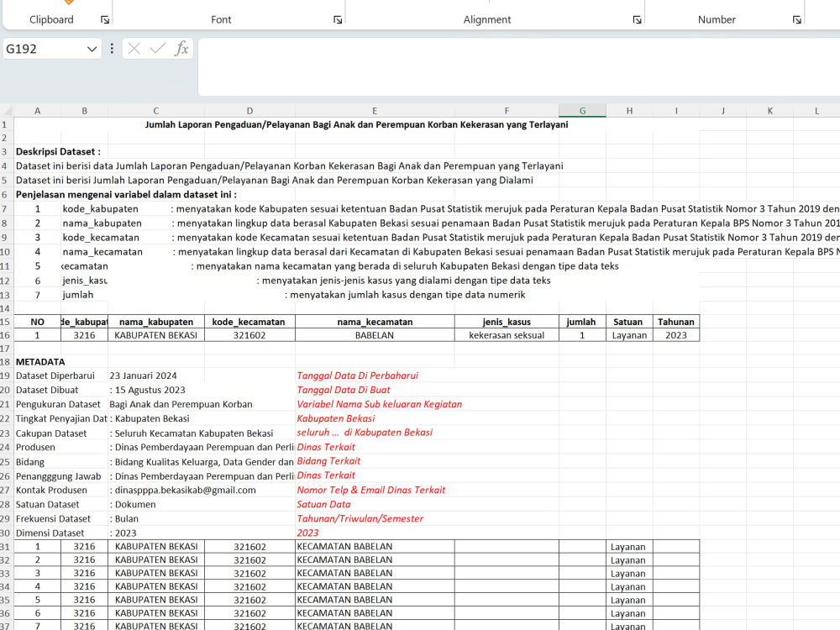Select column C header
This screenshot has width=840, height=630.
tap(156, 111)
